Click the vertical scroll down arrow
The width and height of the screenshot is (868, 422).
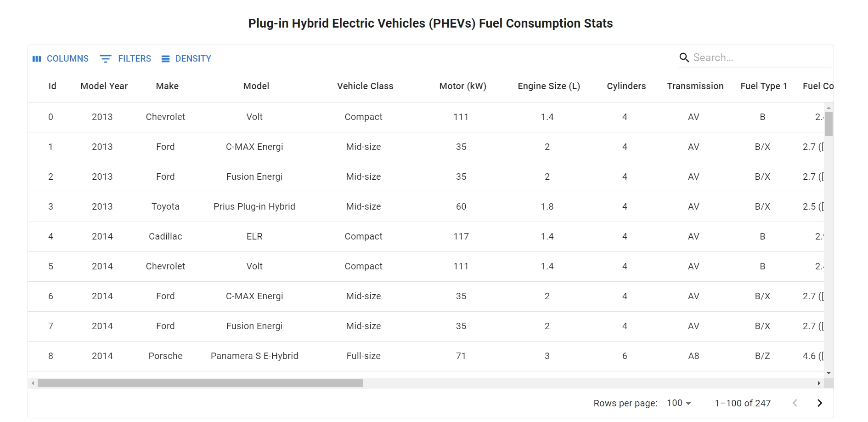(x=829, y=373)
